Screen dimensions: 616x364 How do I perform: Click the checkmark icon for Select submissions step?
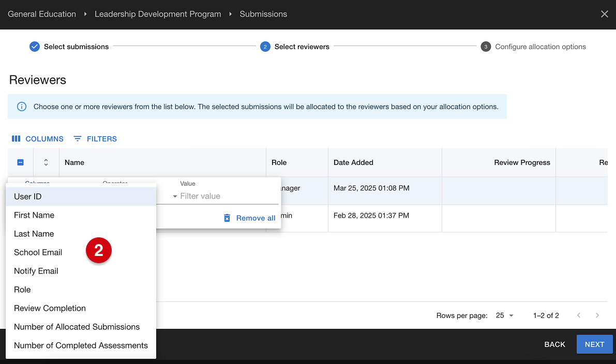click(x=35, y=47)
